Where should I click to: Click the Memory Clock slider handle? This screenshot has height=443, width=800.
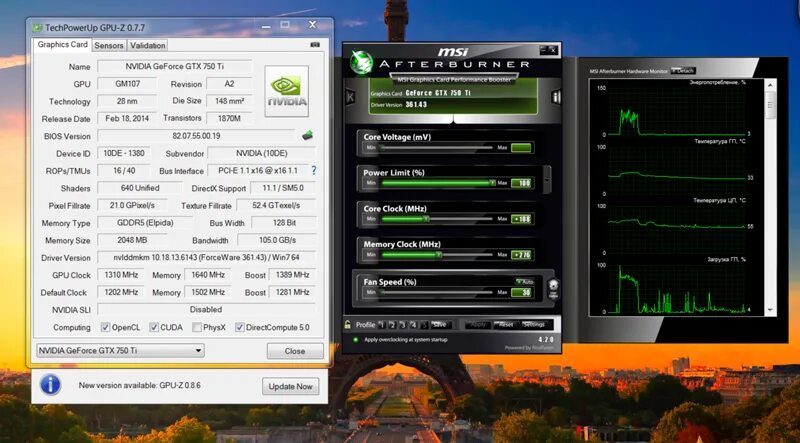(439, 254)
